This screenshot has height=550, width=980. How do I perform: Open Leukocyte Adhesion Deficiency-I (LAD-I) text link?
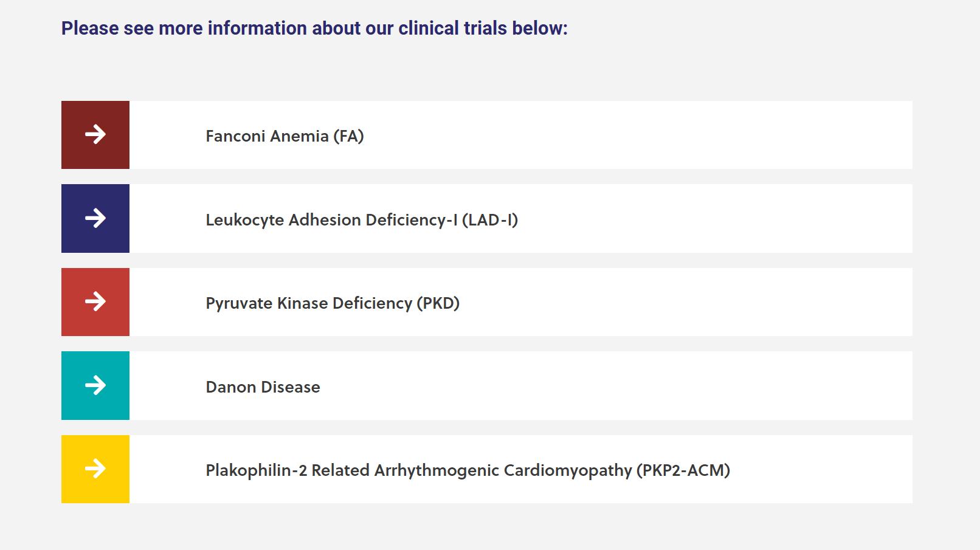click(362, 220)
